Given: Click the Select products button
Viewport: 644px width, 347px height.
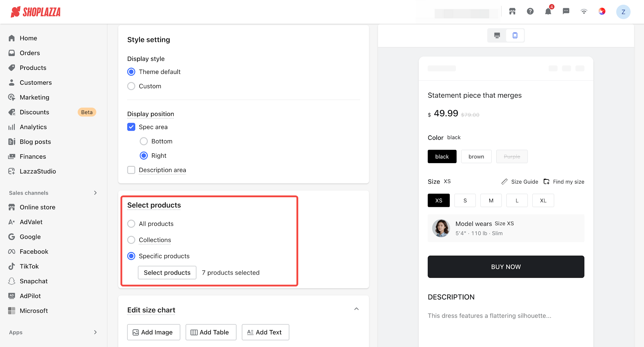Looking at the screenshot, I should (x=167, y=273).
